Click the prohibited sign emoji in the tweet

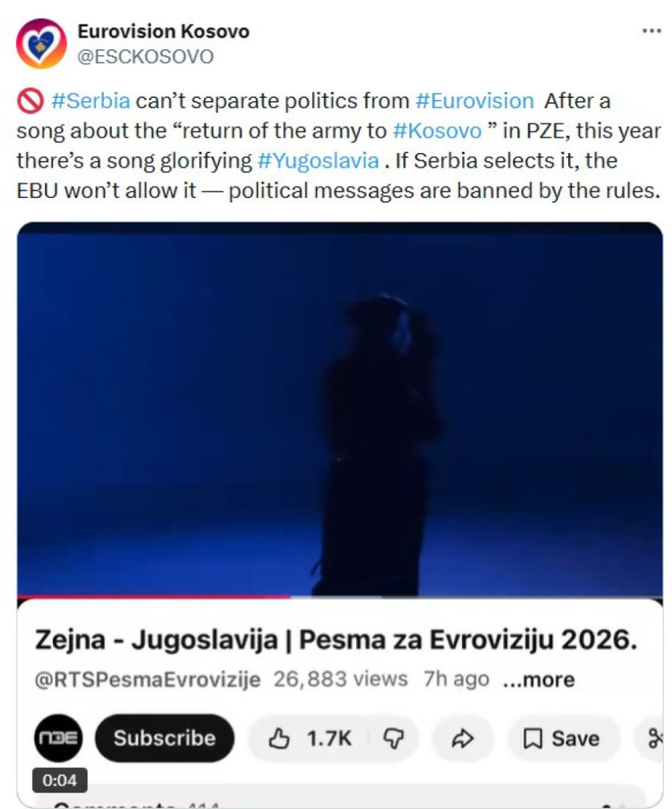pyautogui.click(x=32, y=99)
